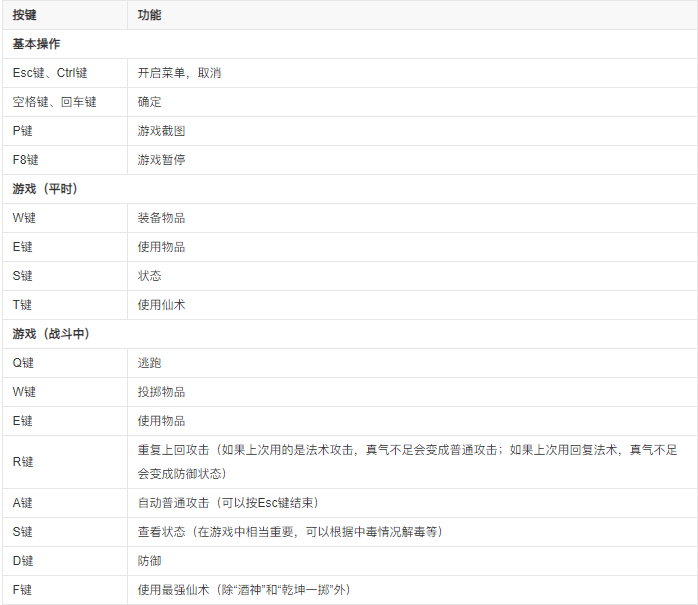The height and width of the screenshot is (605, 698).
Task: Click the "功能" column header
Action: tap(150, 15)
